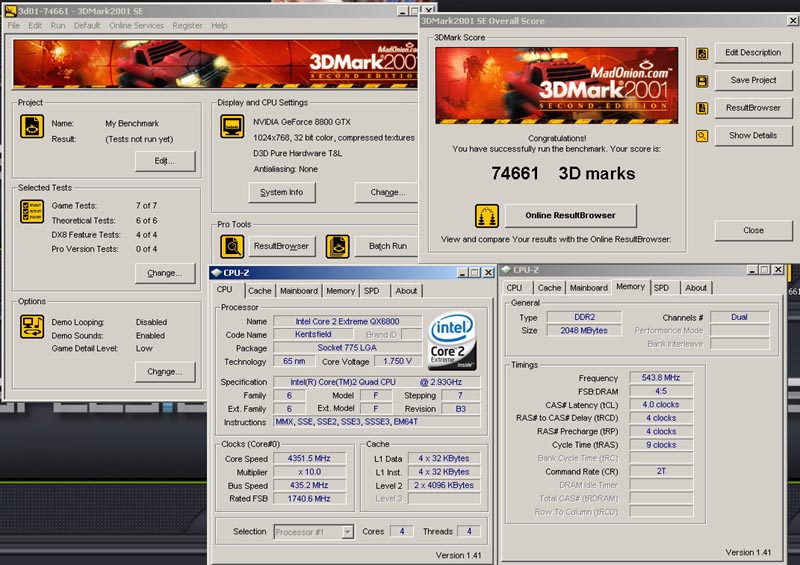Screen dimensions: 800x565
Task: Click icon beside ResultBrowser in score window
Action: point(702,108)
